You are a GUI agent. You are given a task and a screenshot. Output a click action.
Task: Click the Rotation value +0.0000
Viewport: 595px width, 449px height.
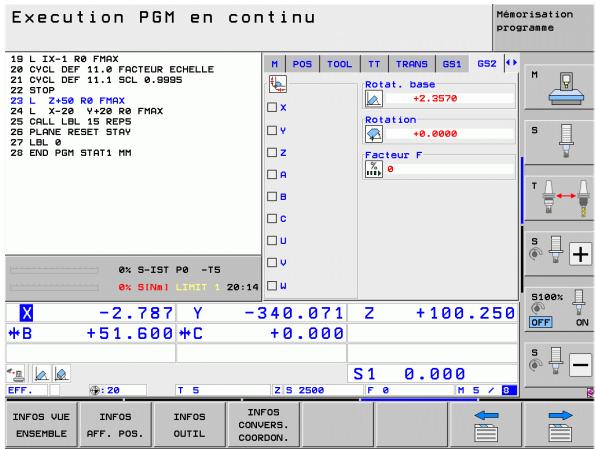[x=435, y=134]
